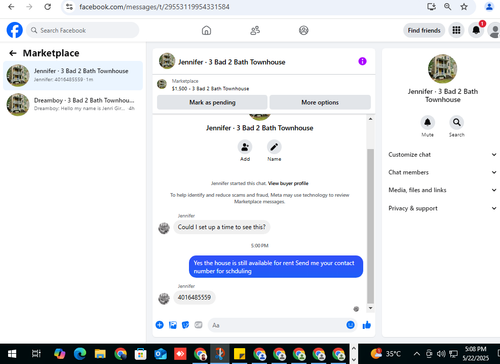Open more actions plus icon in composer
Viewport: 500px width, 364px height.
[x=160, y=325]
